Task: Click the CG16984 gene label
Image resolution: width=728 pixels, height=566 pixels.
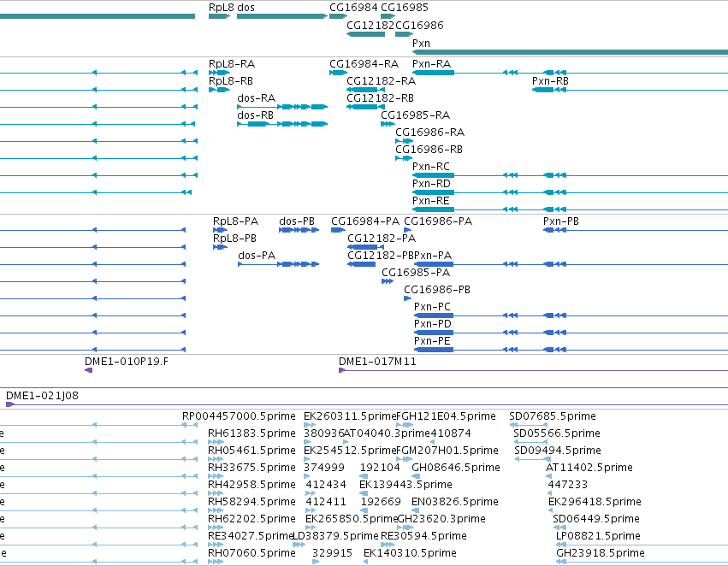Action: tap(353, 8)
